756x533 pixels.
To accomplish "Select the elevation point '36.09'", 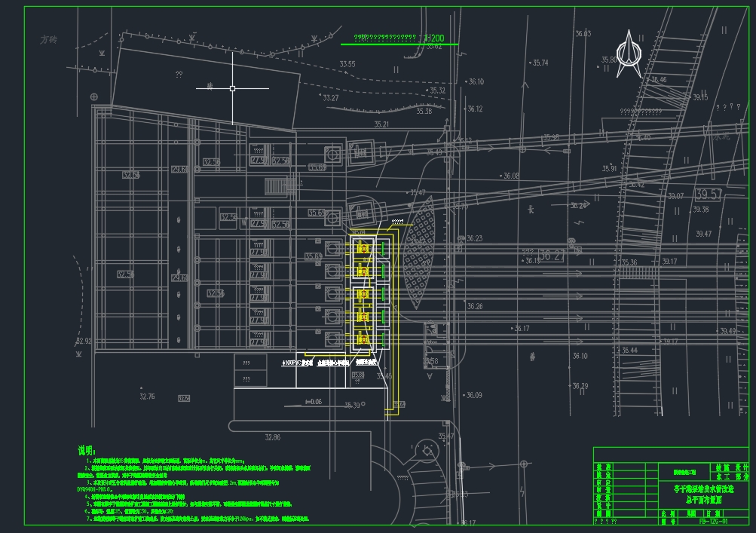I will pyautogui.click(x=474, y=395).
